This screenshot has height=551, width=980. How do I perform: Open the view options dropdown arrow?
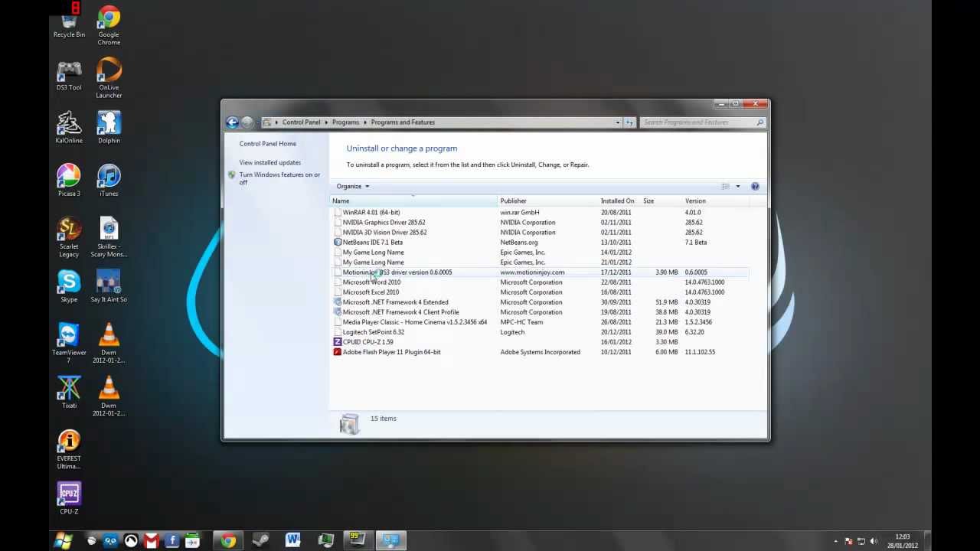738,186
